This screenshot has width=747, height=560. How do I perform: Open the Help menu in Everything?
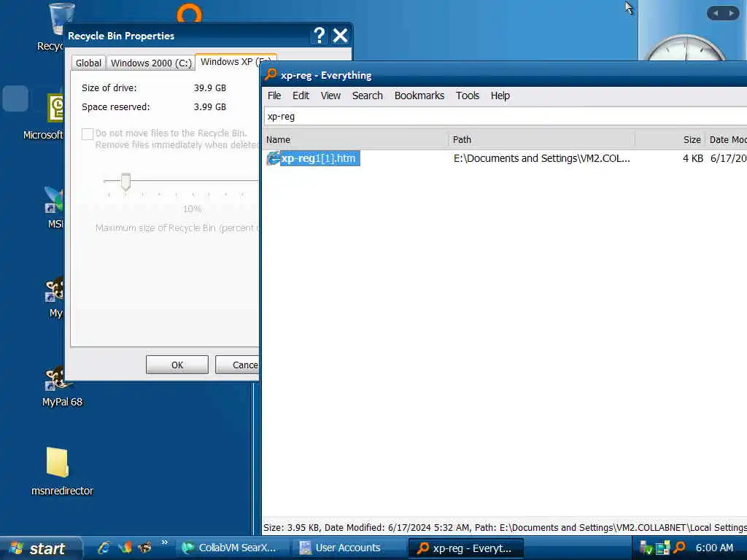tap(500, 96)
